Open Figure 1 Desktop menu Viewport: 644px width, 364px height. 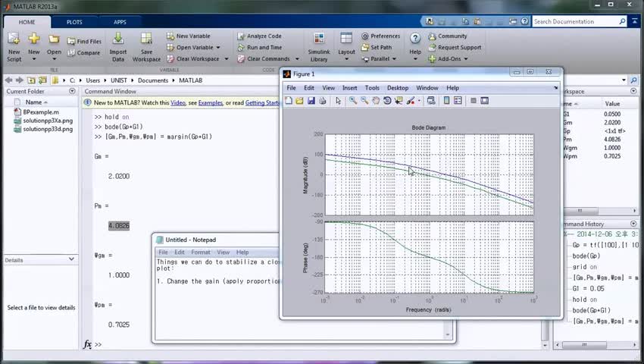[x=398, y=88]
